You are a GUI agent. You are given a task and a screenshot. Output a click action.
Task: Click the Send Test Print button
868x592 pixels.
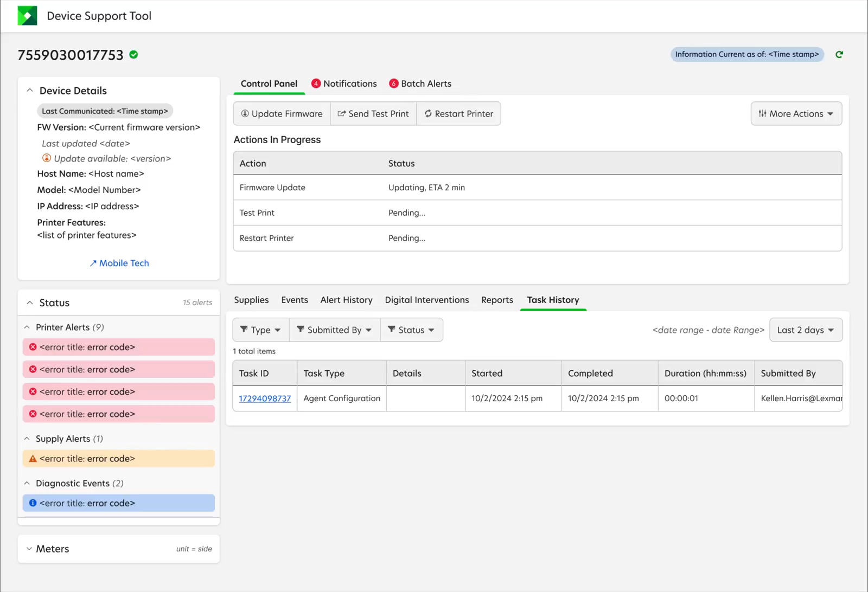tap(373, 114)
